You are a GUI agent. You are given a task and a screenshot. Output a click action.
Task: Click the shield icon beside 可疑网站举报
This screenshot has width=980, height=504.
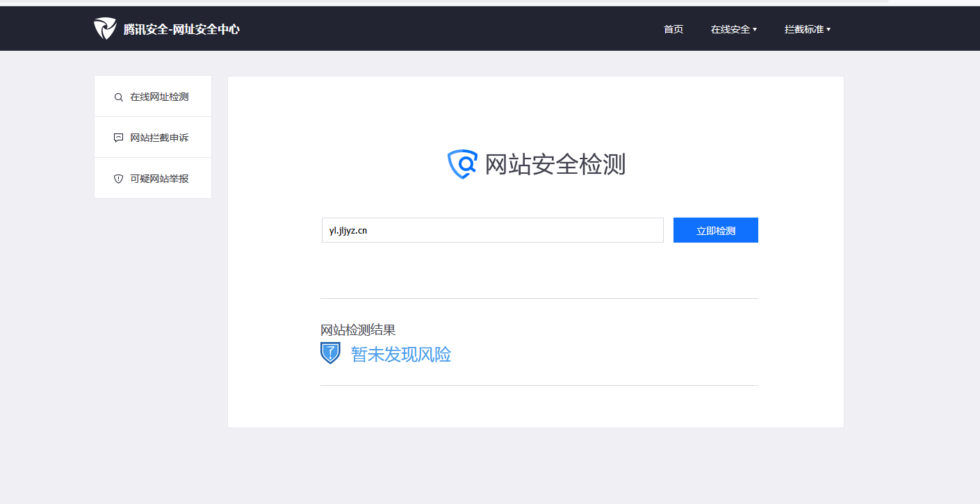[x=118, y=179]
